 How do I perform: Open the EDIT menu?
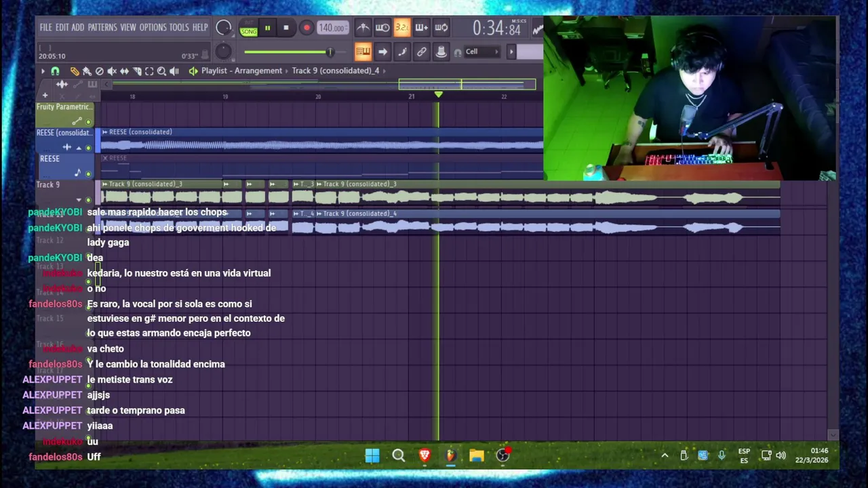[x=62, y=28]
